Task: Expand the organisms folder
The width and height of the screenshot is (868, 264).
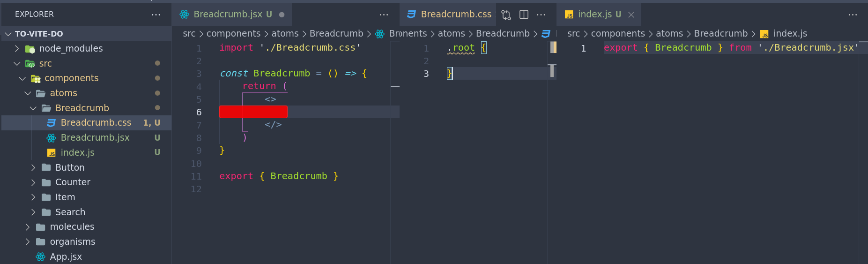Action: click(28, 242)
